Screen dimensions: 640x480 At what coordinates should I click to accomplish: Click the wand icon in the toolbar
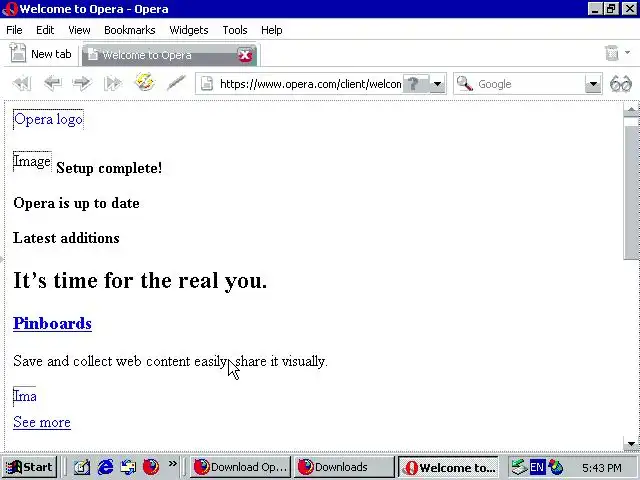point(176,83)
